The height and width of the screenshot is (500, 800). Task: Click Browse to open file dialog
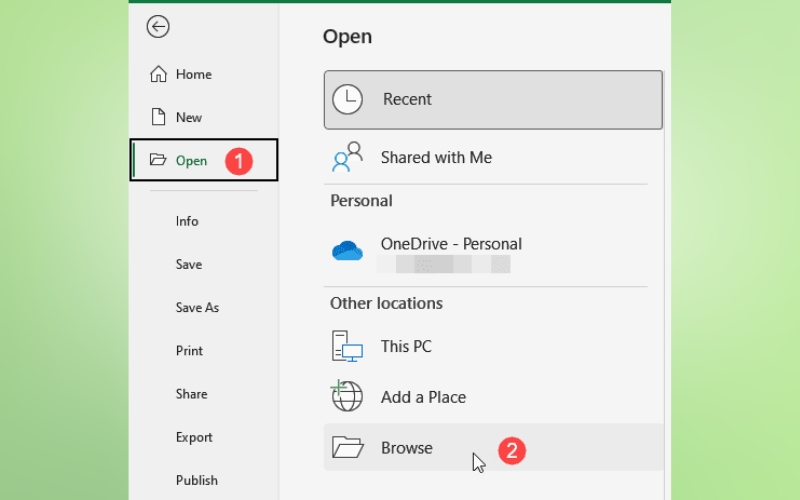pyautogui.click(x=493, y=447)
